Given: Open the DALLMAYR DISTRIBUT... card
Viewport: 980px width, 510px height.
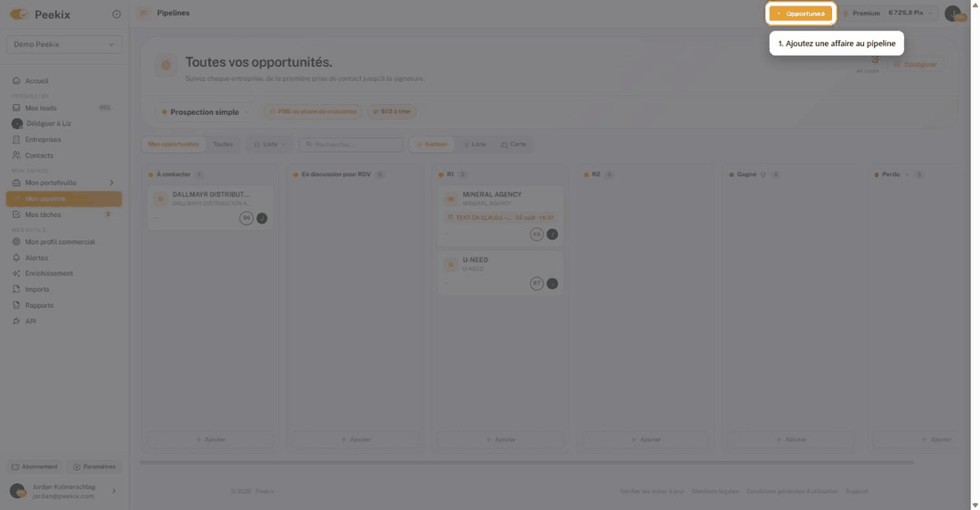Looking at the screenshot, I should [x=210, y=206].
